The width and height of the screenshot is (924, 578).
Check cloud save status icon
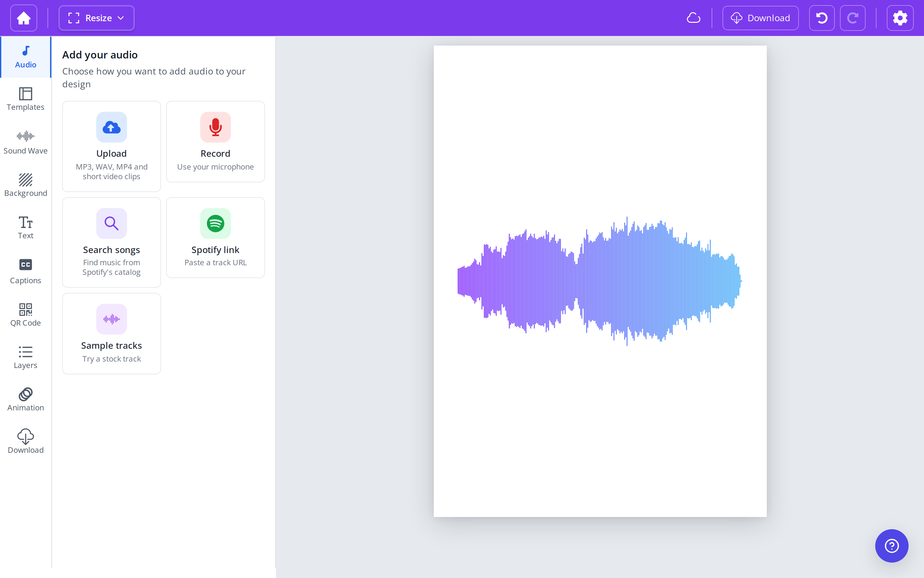pos(693,18)
